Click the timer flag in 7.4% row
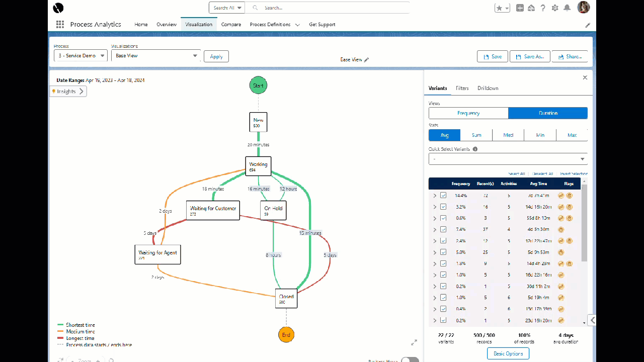This screenshot has height=362, width=644. click(x=561, y=230)
